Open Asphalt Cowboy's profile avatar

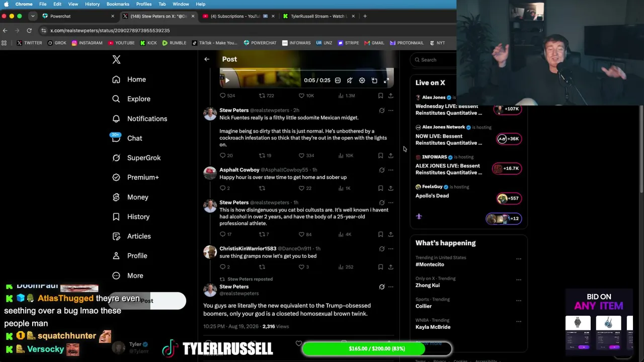click(210, 173)
